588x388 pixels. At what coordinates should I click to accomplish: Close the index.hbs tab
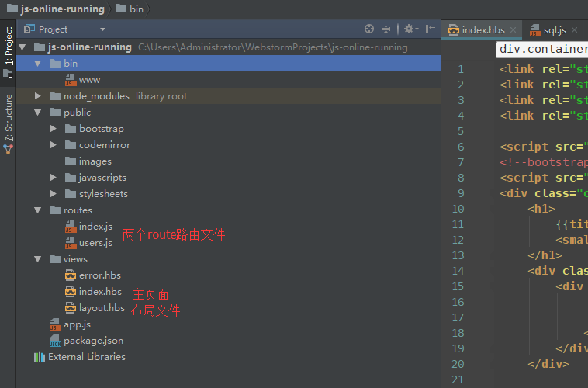(513, 30)
